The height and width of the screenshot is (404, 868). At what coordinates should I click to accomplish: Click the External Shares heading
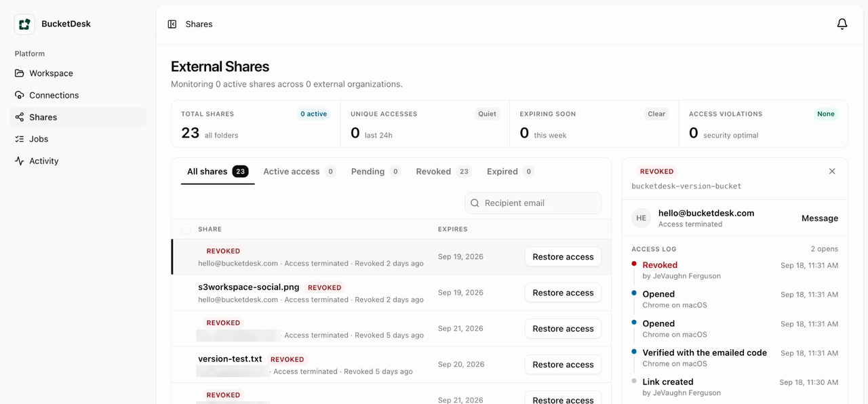click(220, 66)
